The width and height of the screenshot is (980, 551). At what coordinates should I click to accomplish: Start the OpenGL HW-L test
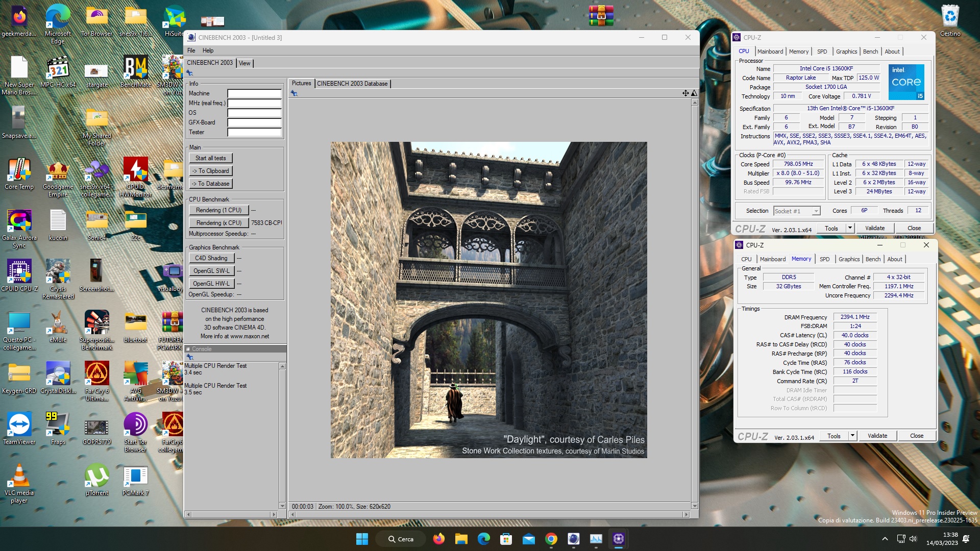[x=211, y=284]
